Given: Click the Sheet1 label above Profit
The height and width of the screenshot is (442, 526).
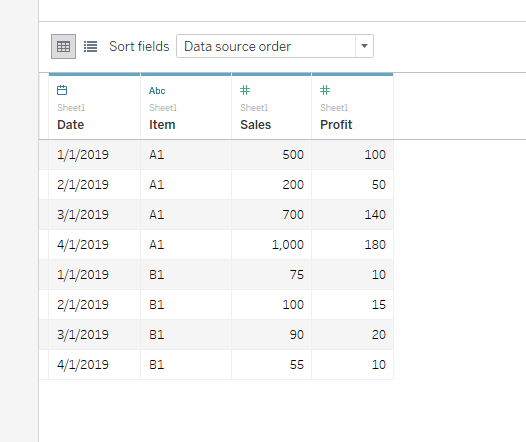Looking at the screenshot, I should point(334,108).
